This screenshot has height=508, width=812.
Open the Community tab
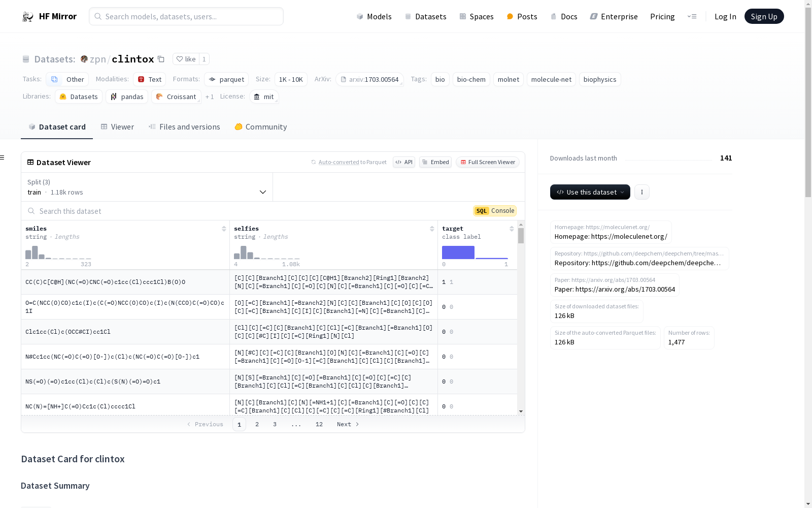tap(261, 127)
